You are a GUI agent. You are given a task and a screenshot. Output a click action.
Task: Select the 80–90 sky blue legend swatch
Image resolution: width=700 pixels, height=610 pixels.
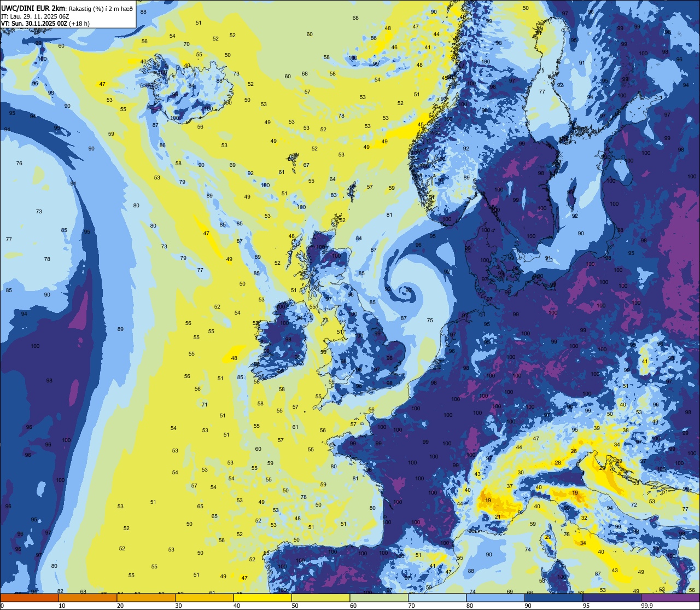coord(495,598)
